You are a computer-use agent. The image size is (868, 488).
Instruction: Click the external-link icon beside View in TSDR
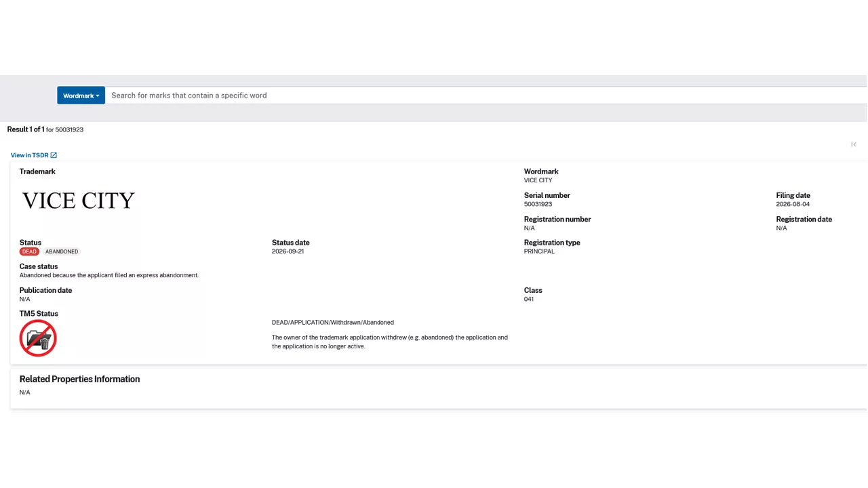[54, 155]
